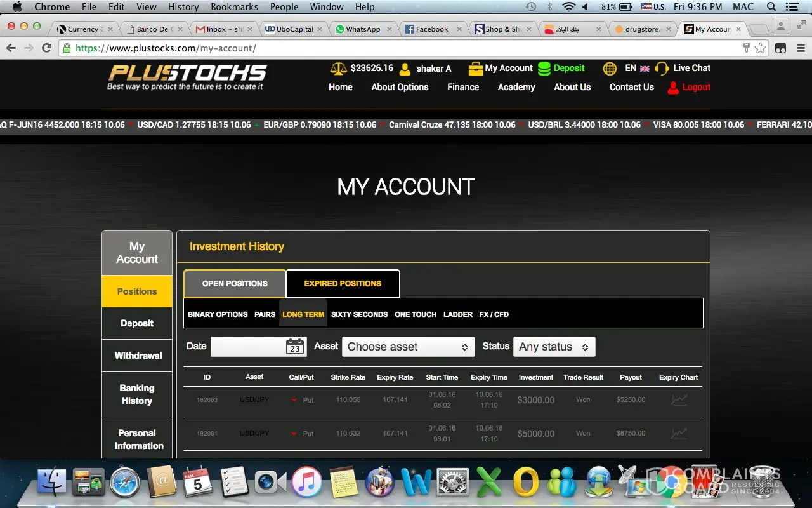
Task: Switch to the Inbox Gmail browser tab
Action: (x=225, y=29)
